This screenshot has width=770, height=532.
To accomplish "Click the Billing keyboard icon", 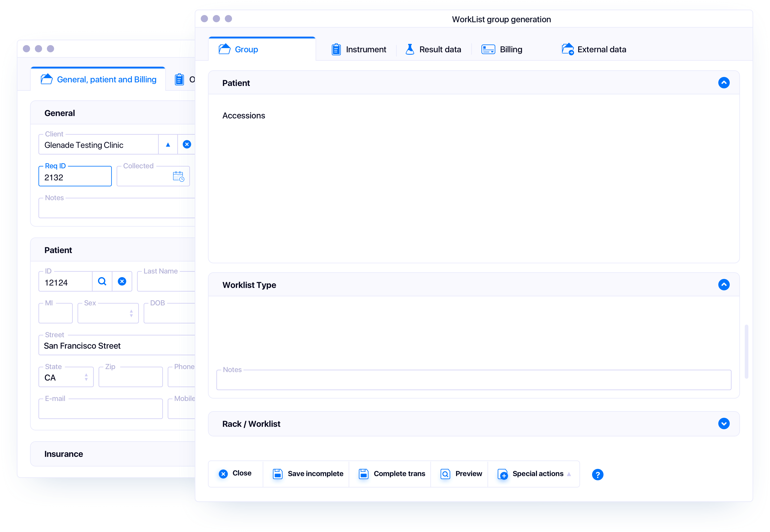I will point(488,49).
